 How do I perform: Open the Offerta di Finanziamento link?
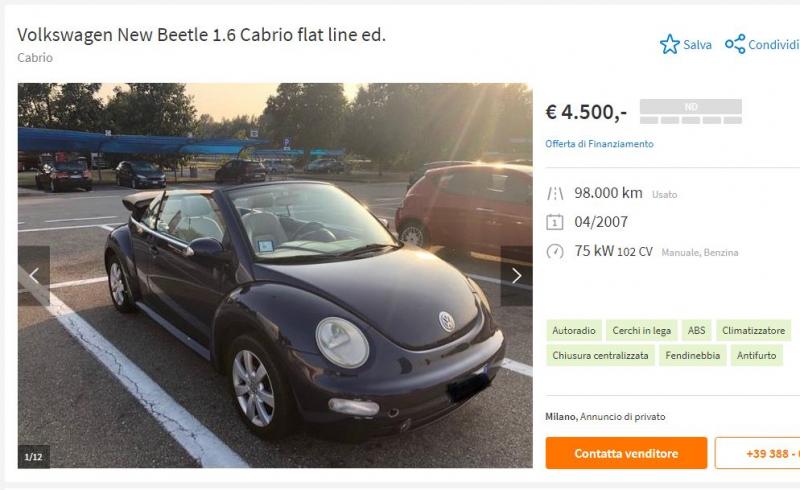[x=599, y=144]
